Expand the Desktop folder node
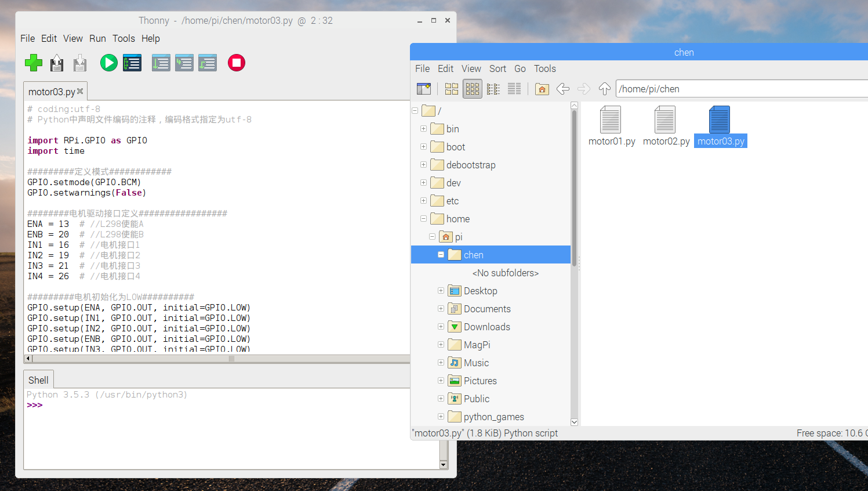 click(441, 290)
